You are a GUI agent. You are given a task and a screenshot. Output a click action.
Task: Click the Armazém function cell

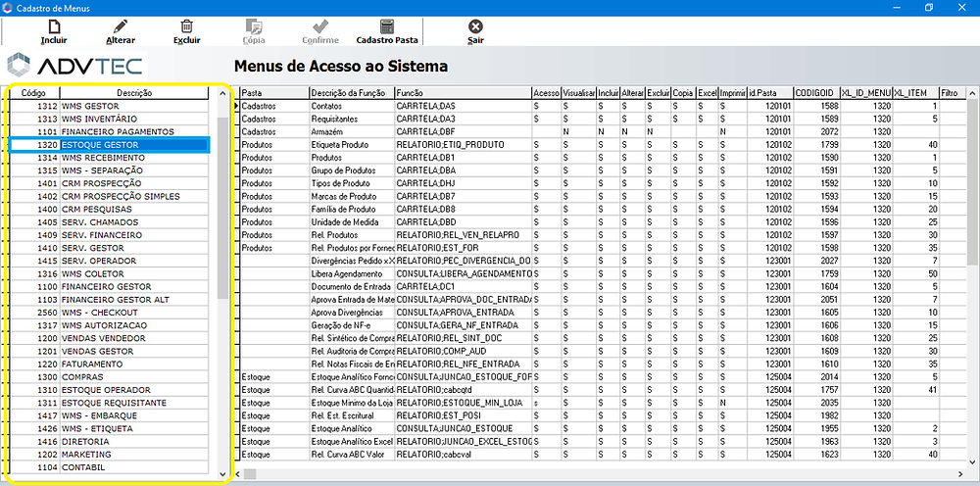[x=352, y=132]
